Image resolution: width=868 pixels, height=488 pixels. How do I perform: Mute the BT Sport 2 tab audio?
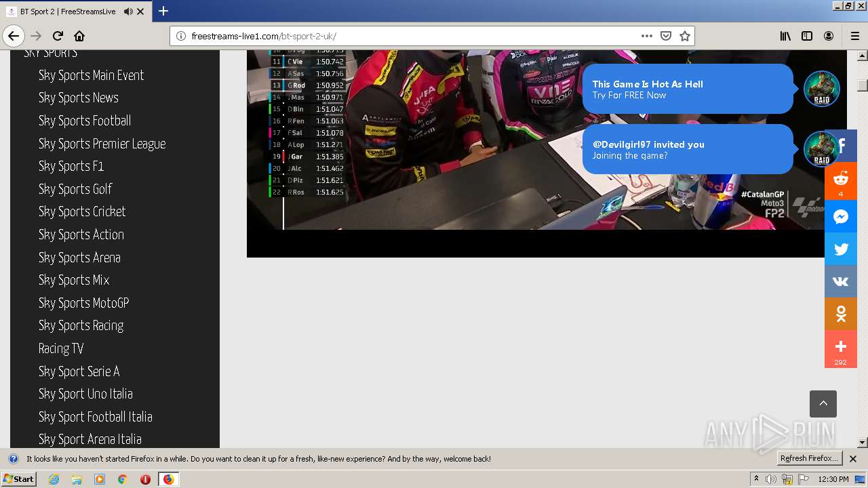point(128,12)
